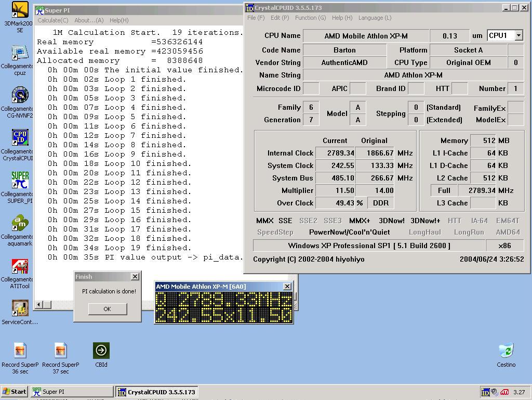Open Super PI's Calculate(C) menu
The image size is (532, 400).
tap(52, 20)
